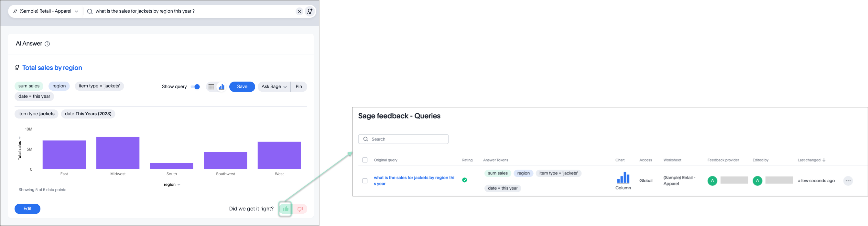This screenshot has height=226, width=868.
Task: Open the (Sample) Retail - Apparel dropdown
Action: click(x=46, y=11)
